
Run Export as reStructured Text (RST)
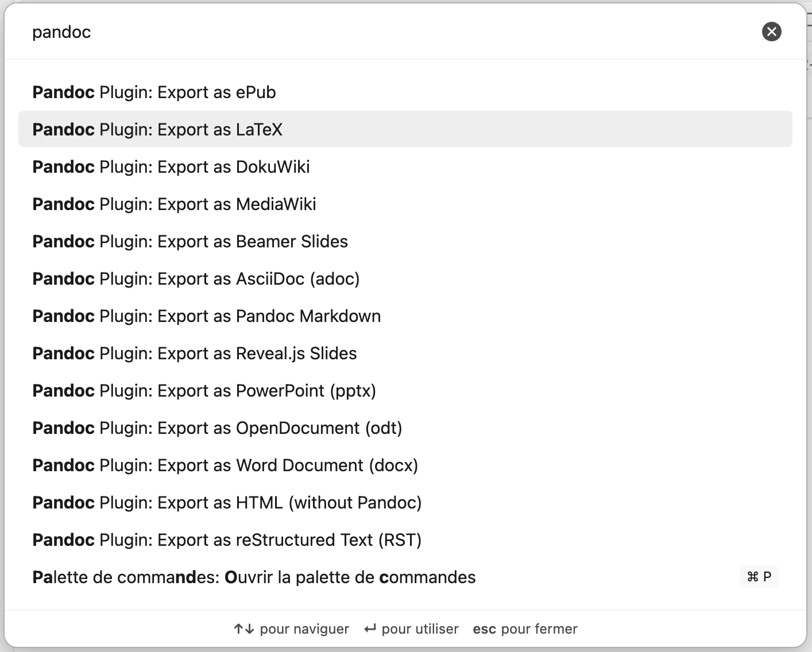[x=227, y=540]
